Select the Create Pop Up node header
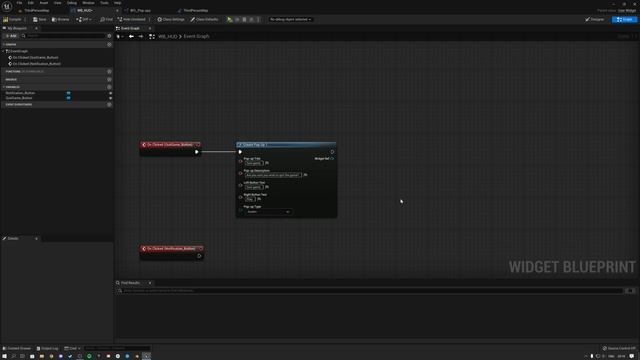 [286, 144]
